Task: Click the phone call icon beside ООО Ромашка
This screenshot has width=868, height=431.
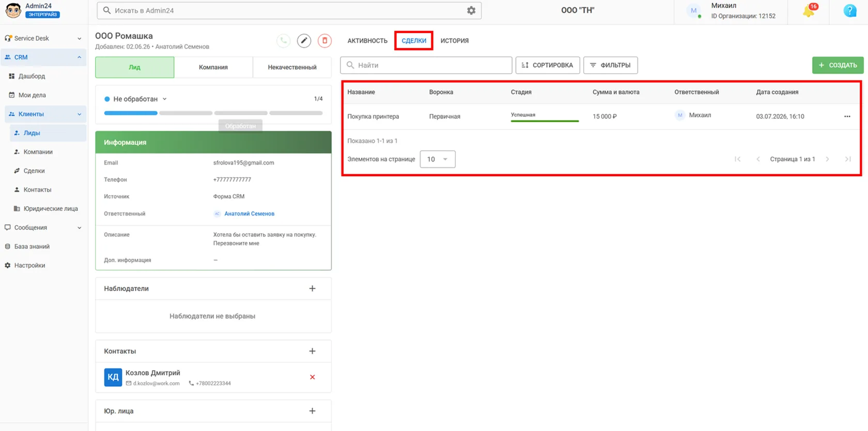Action: tap(283, 41)
